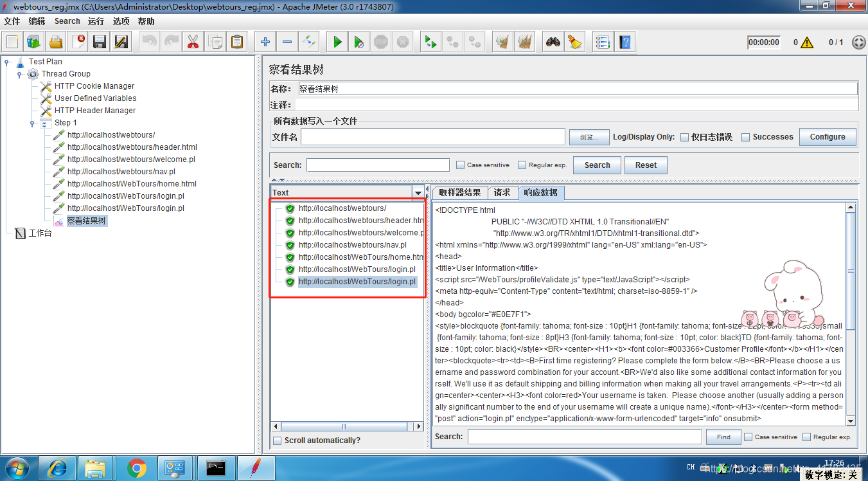Click the Cut scissors icon

(x=193, y=42)
